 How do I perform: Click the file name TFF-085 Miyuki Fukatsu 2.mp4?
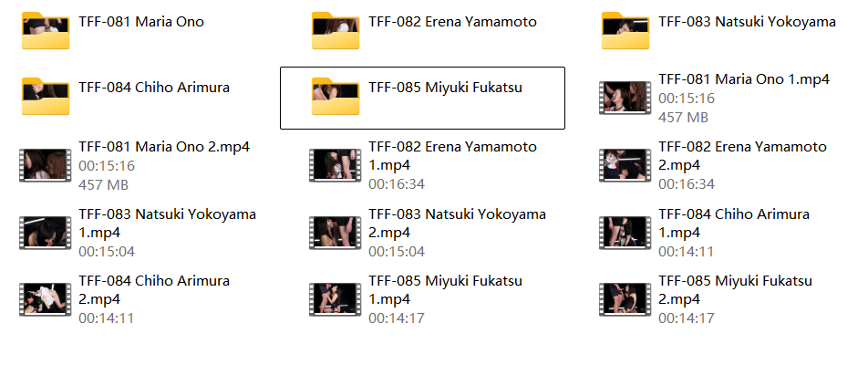click(735, 289)
